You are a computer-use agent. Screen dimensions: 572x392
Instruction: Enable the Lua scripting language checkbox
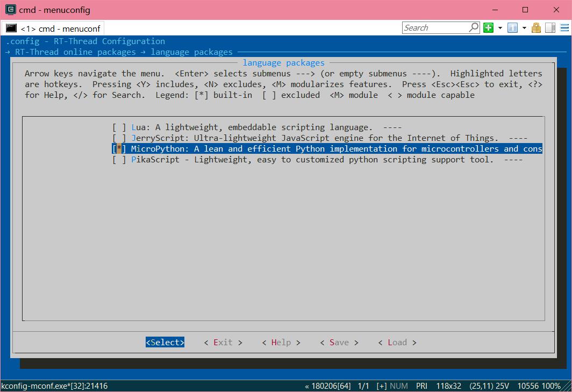119,127
